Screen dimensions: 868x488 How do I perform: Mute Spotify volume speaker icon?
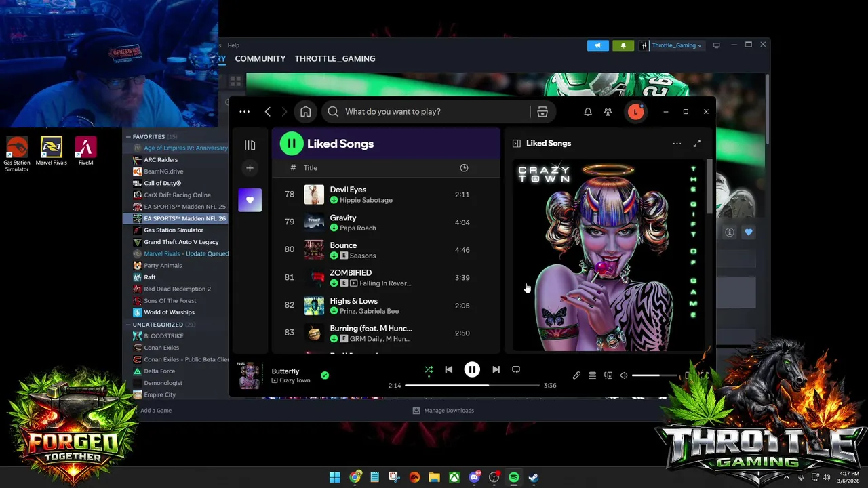click(624, 375)
